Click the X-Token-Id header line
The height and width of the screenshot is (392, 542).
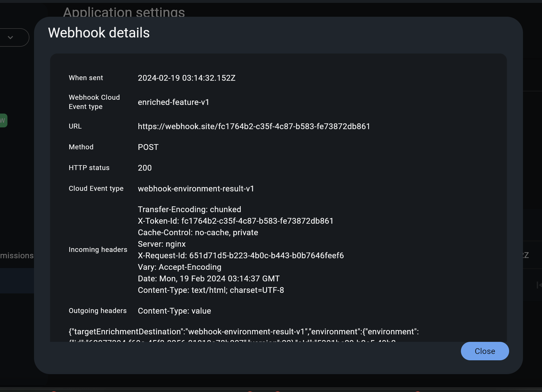coord(235,221)
